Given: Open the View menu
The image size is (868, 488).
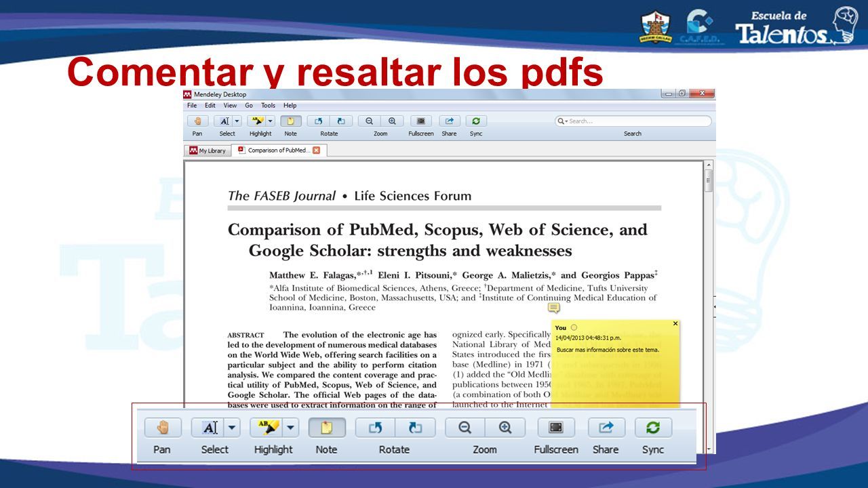Looking at the screenshot, I should (x=231, y=106).
